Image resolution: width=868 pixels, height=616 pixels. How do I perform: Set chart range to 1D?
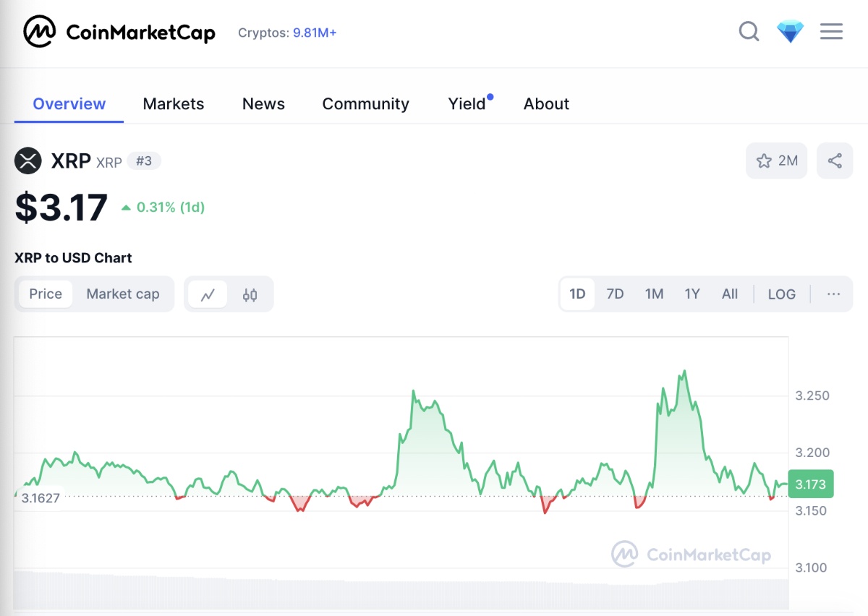click(577, 294)
